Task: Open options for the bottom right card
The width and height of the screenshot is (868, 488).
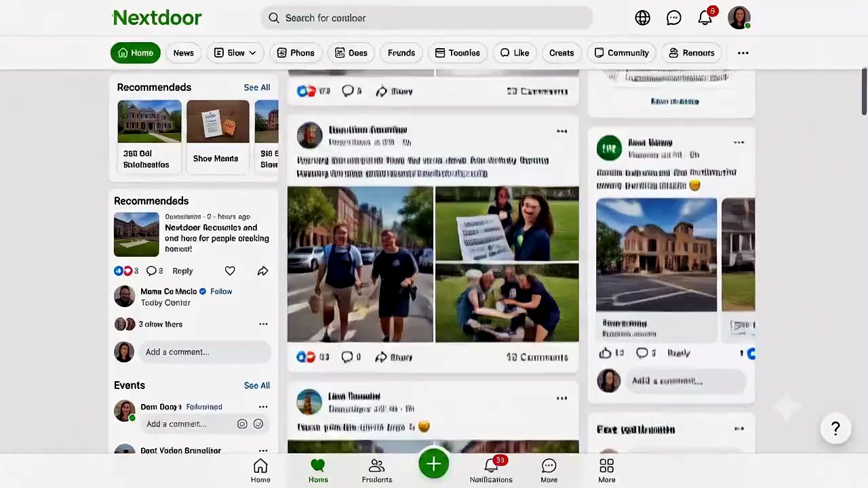Action: tap(738, 428)
